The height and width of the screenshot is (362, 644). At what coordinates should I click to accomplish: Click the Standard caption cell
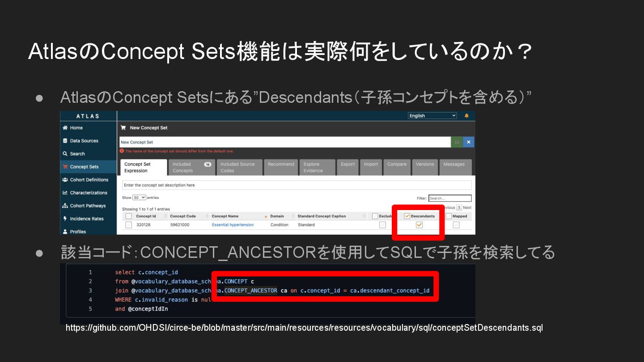306,225
